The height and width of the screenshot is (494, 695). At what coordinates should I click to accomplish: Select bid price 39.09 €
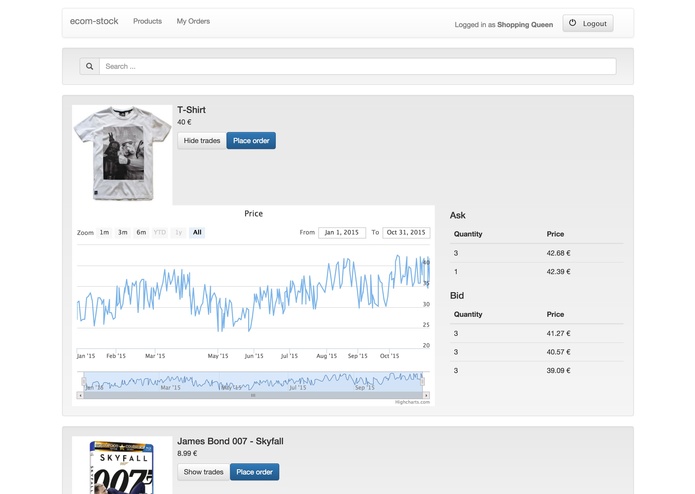(558, 370)
